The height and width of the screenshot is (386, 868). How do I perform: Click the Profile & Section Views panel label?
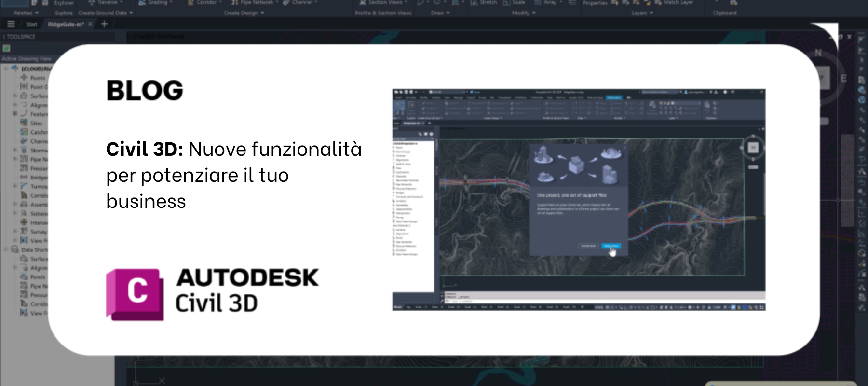pyautogui.click(x=383, y=13)
